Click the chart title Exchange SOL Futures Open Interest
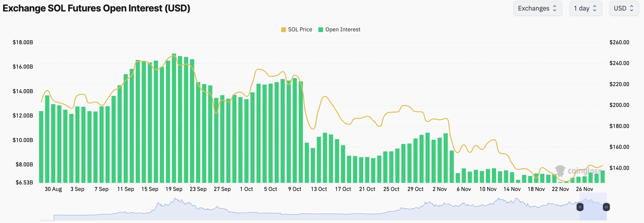 (96, 8)
